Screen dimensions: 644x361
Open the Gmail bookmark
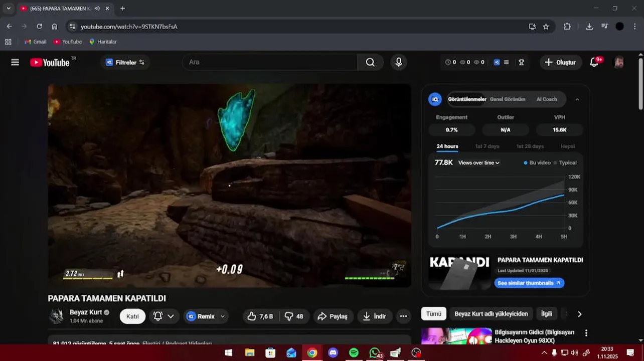[x=36, y=42]
